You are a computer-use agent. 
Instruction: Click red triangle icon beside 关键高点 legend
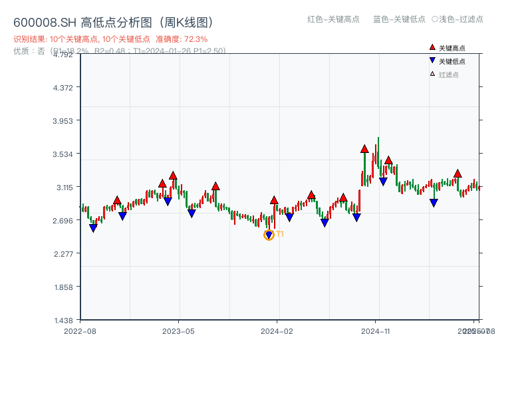coord(432,48)
